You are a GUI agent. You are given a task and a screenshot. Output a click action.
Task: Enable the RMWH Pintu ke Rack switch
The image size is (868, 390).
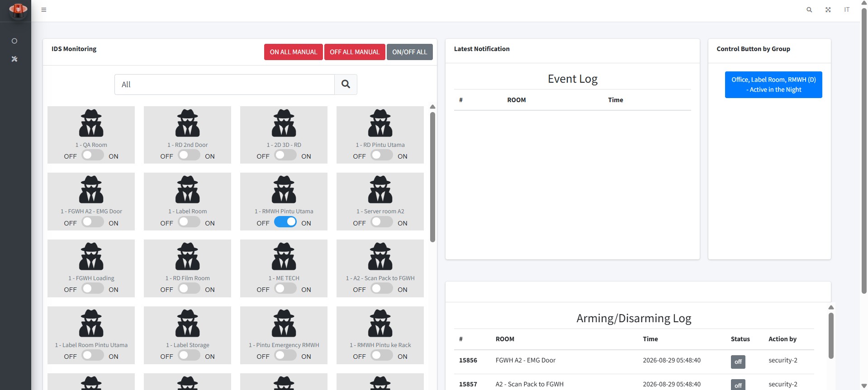382,355
